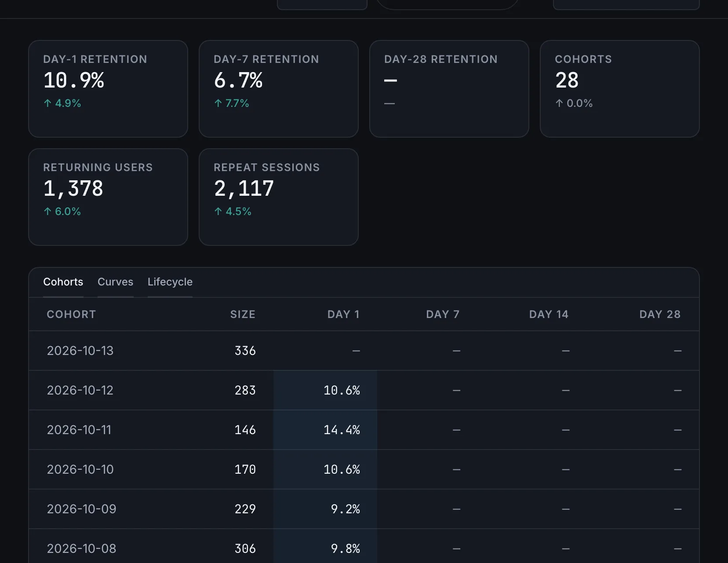Click the 4.9% change under Day-1 Retention

click(x=62, y=103)
